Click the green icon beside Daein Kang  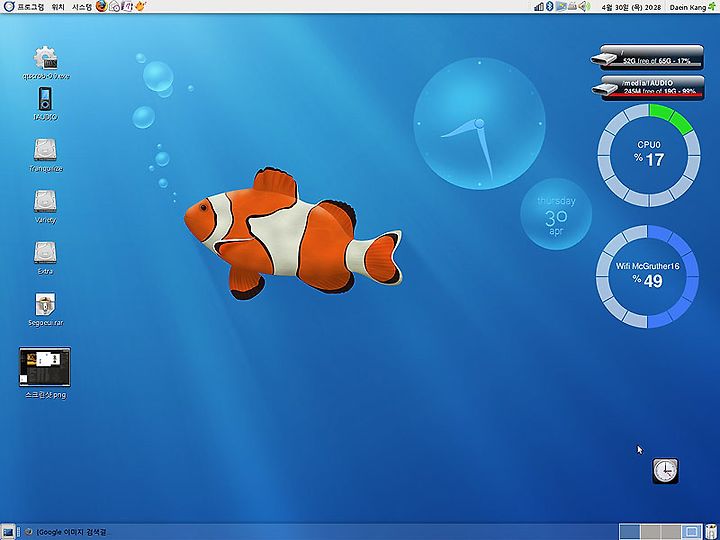(x=712, y=6)
